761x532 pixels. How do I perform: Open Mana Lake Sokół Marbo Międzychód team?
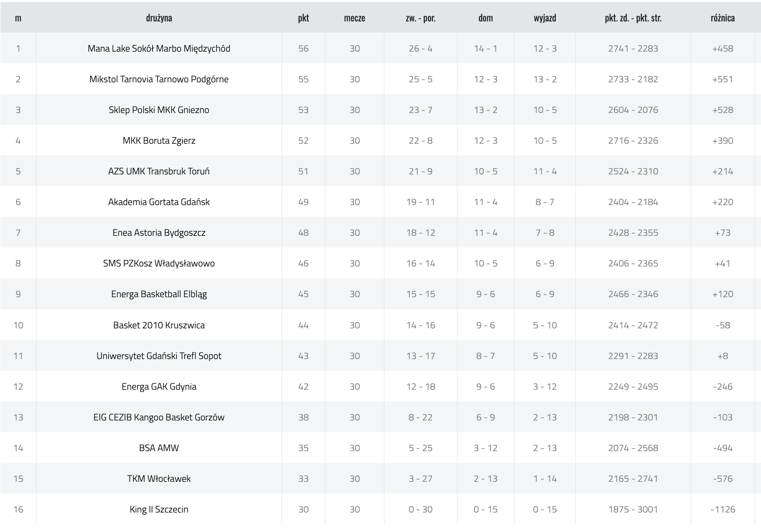point(159,49)
